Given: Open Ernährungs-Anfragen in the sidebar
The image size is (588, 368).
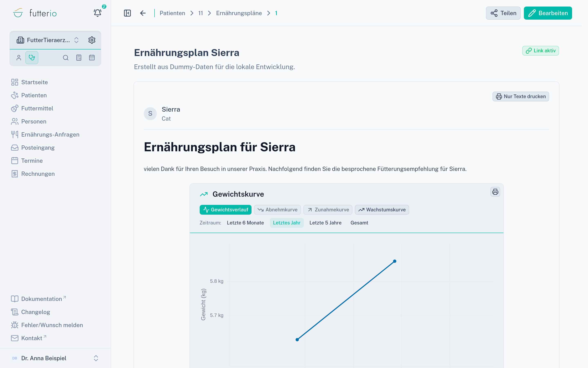Looking at the screenshot, I should click(x=55, y=135).
